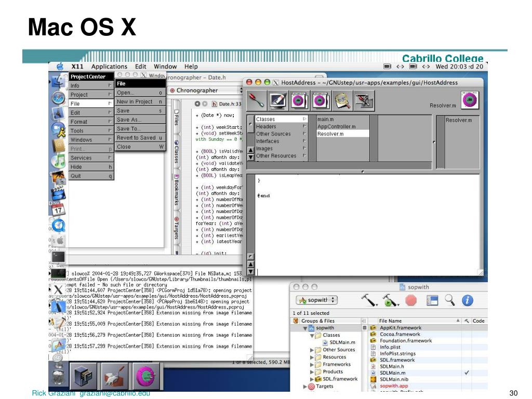Click the monitor with pen icon in HostAddress toolbar
This screenshot has height=399, width=532.
[x=278, y=100]
